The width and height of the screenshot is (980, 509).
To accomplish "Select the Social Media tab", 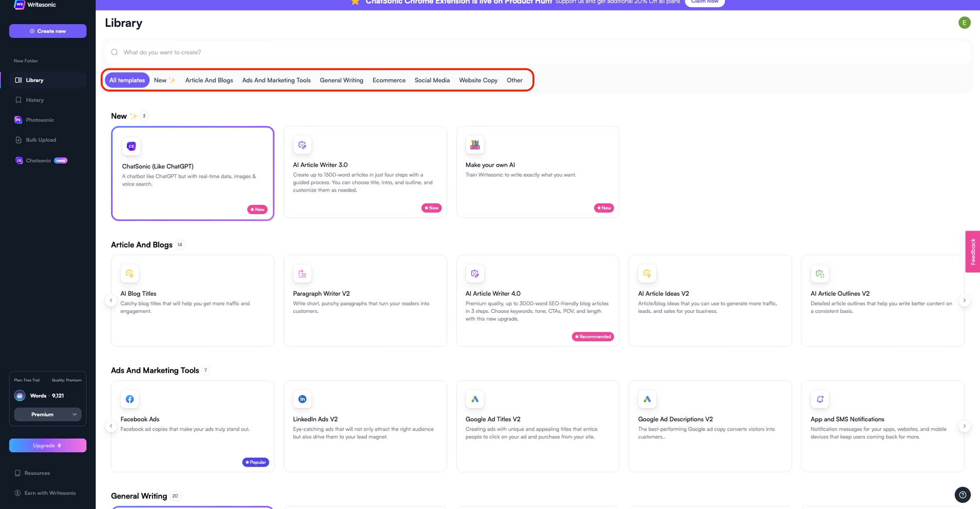I will (432, 80).
